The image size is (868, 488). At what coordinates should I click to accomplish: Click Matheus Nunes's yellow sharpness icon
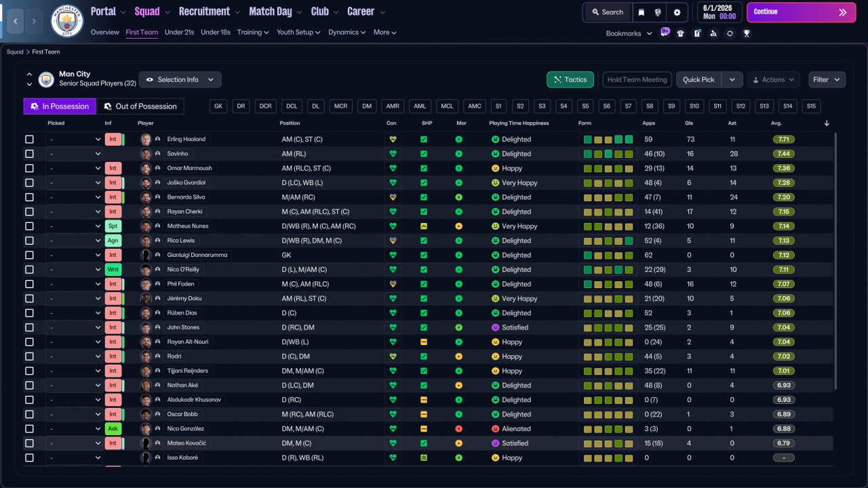(424, 226)
